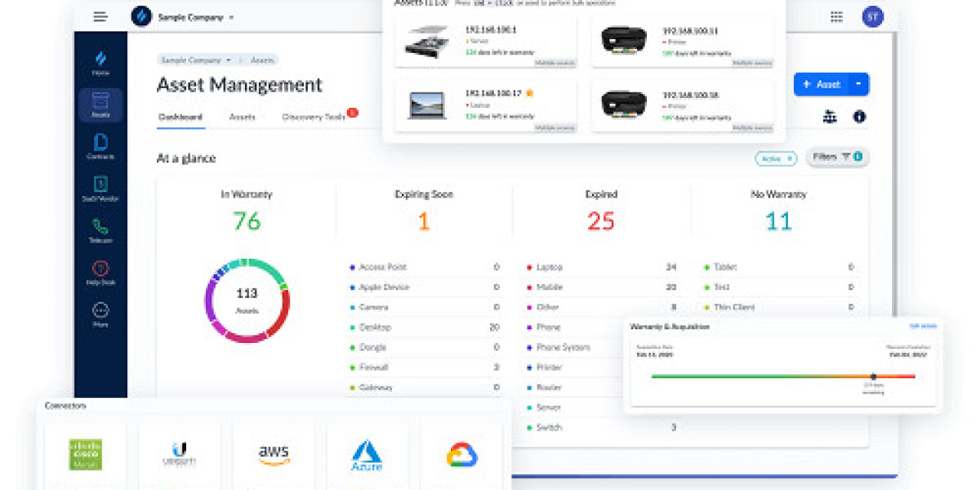This screenshot has height=490, width=980.
Task: Expand the arrow beside the Asset button
Action: tap(858, 84)
